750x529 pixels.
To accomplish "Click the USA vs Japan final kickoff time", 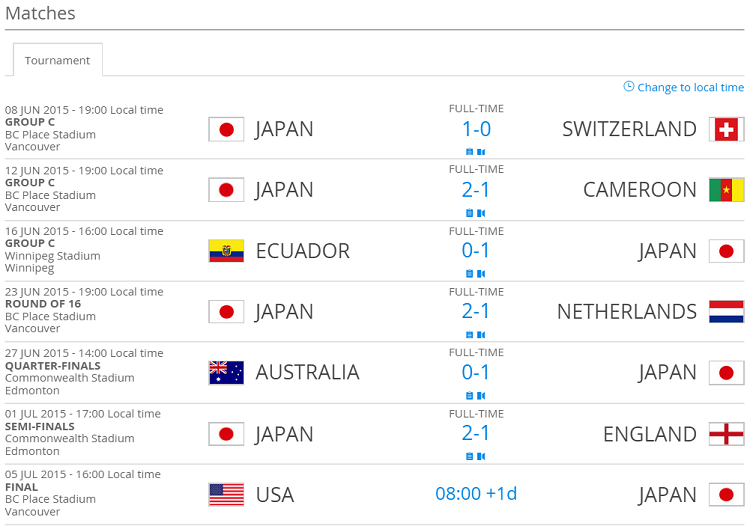I will (476, 494).
